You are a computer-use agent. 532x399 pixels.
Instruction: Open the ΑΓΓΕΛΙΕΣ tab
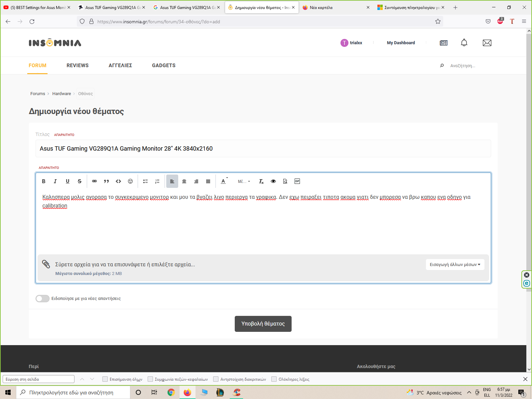coord(120,66)
